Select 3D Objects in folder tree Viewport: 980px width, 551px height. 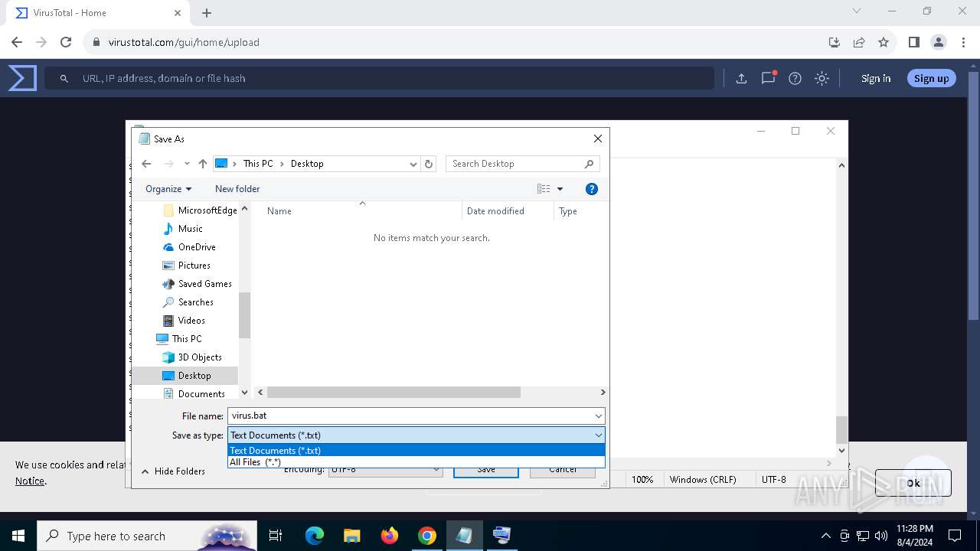[x=200, y=357]
